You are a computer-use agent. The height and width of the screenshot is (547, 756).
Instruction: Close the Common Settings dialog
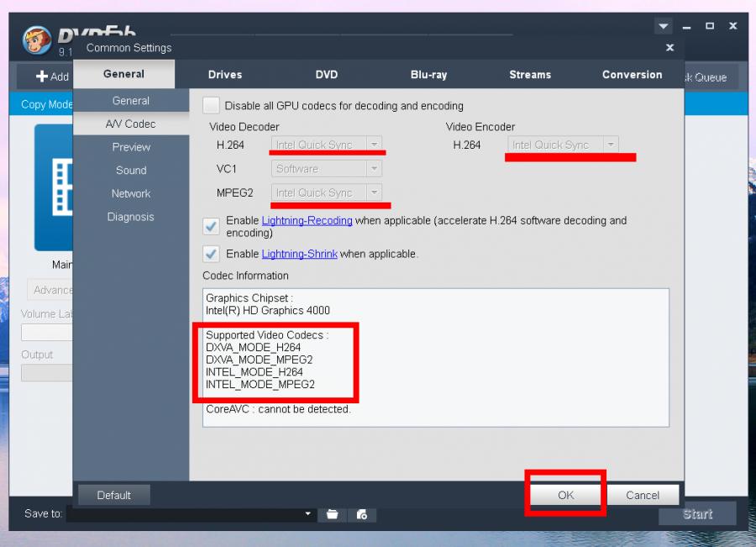tap(669, 47)
